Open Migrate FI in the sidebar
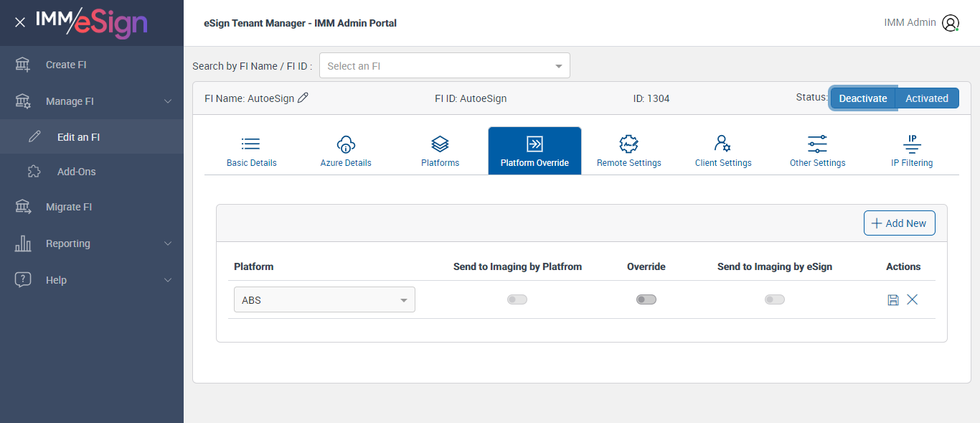Image resolution: width=980 pixels, height=423 pixels. [69, 207]
